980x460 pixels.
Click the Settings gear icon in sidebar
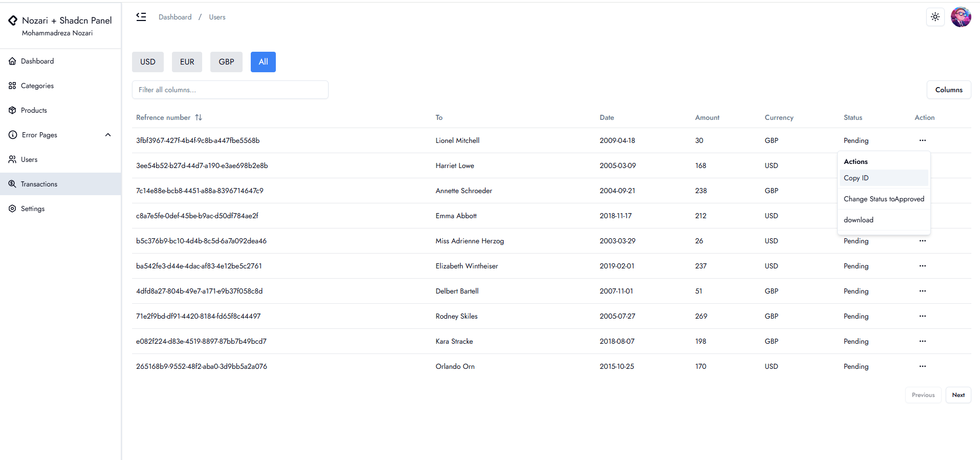pos(13,208)
